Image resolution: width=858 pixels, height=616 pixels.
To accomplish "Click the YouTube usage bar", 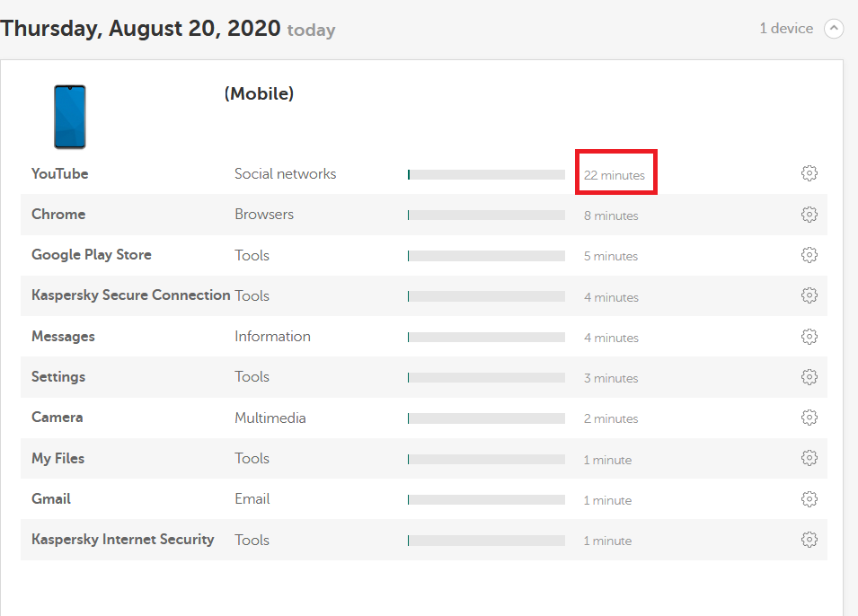I will [486, 174].
